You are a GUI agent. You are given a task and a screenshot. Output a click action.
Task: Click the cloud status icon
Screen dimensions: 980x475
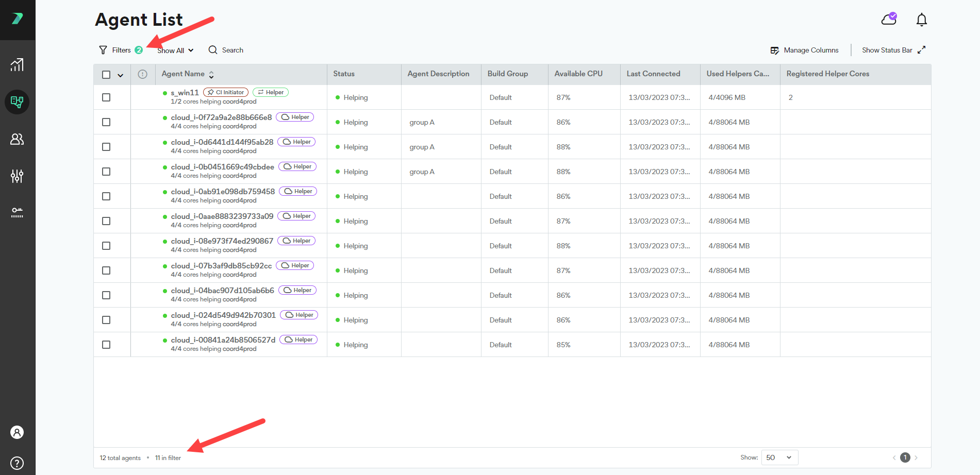click(889, 19)
